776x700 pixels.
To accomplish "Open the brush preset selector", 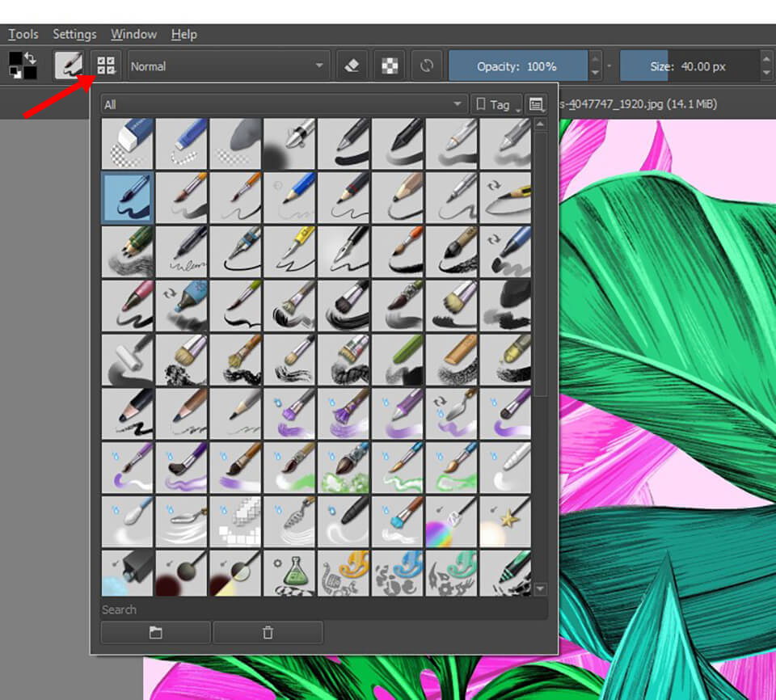I will click(104, 65).
